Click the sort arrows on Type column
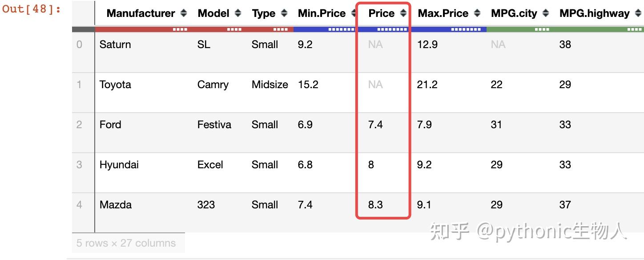Screen dimensions: 644x260 (x=285, y=13)
